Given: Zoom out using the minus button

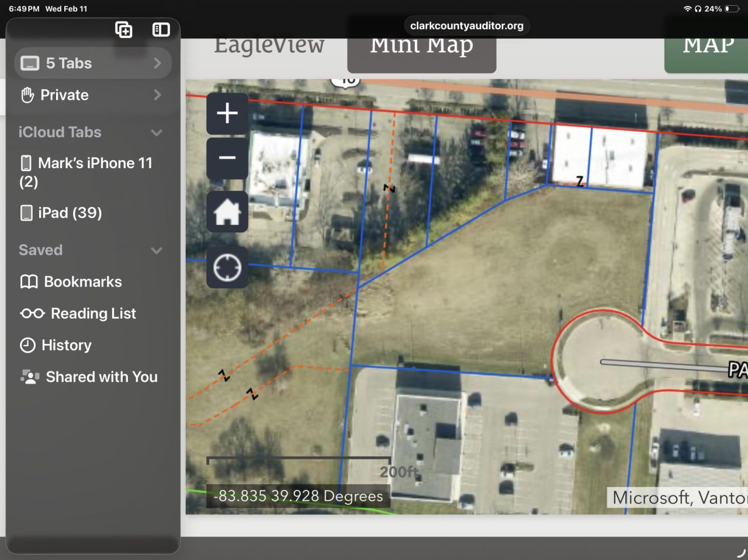Looking at the screenshot, I should click(x=227, y=158).
